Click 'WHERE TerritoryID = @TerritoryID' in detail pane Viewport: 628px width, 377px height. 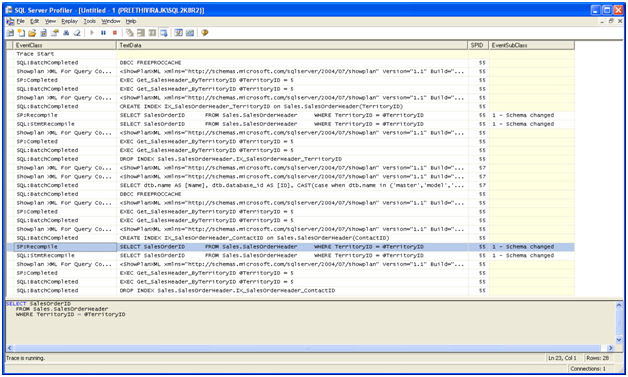(70, 315)
